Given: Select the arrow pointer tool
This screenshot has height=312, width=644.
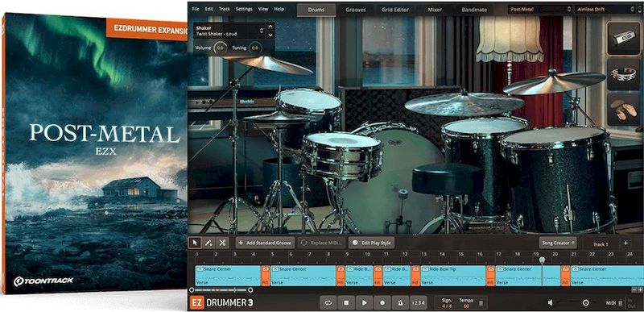Looking at the screenshot, I should pyautogui.click(x=195, y=243).
